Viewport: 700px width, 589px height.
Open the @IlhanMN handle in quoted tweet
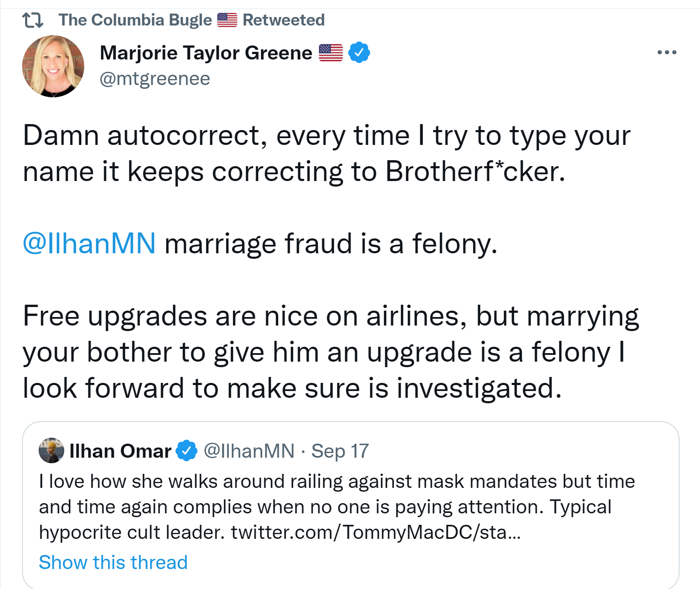[x=249, y=451]
